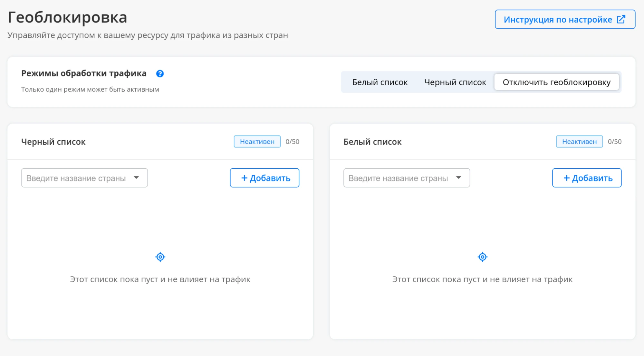The width and height of the screenshot is (644, 356).
Task: Click plus icon on white list Добавить
Action: coord(566,178)
